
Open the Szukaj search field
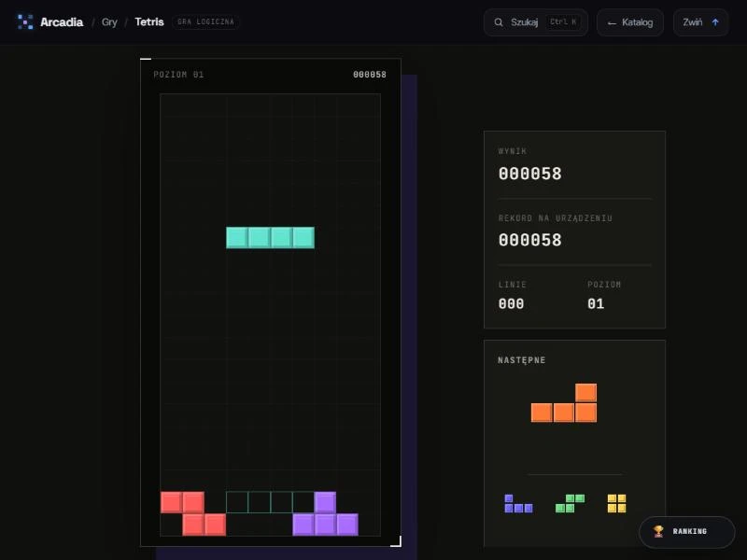(x=535, y=22)
